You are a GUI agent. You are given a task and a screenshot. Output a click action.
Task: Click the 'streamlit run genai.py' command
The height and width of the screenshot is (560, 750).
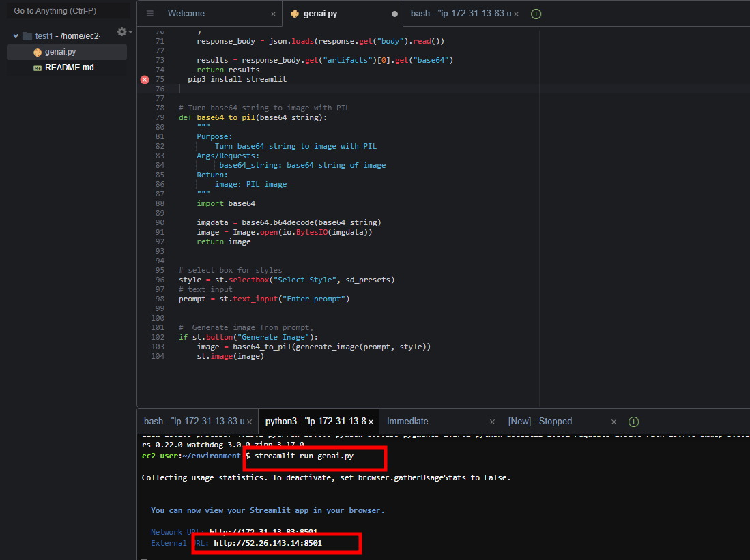(304, 456)
